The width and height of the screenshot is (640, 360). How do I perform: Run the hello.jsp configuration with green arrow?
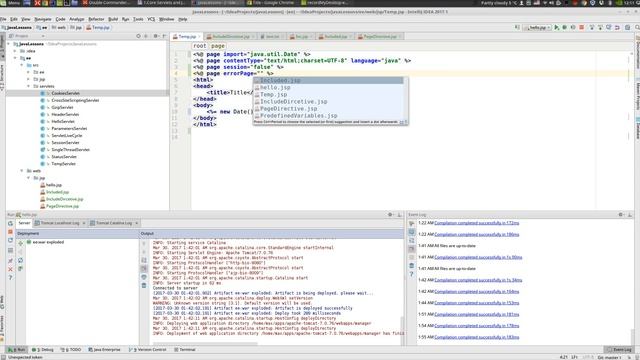pos(556,27)
